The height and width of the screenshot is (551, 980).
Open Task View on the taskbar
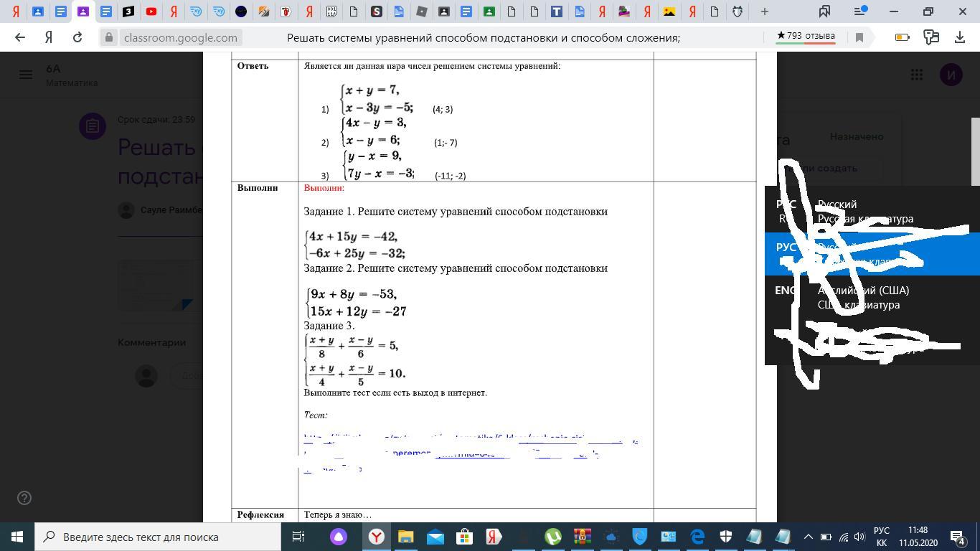pyautogui.click(x=298, y=537)
